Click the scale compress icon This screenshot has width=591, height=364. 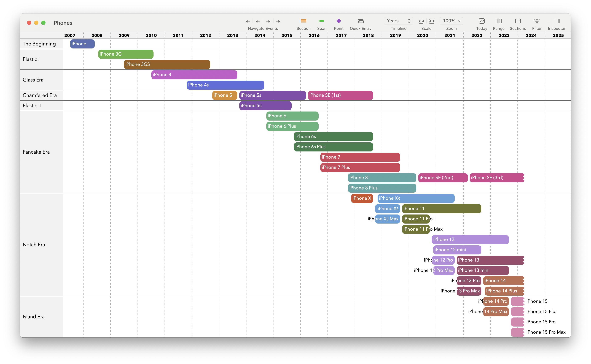421,21
